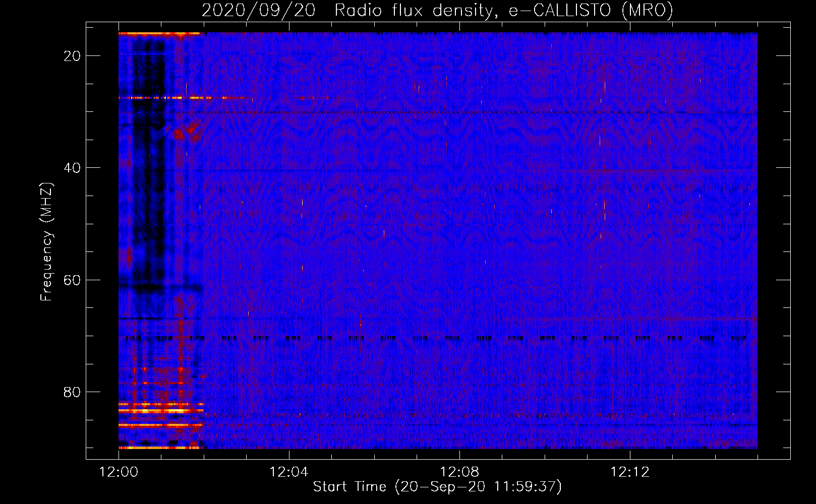Viewport: 816px width, 504px height.
Task: Click the 60 frequency tick label
Action: (x=73, y=280)
